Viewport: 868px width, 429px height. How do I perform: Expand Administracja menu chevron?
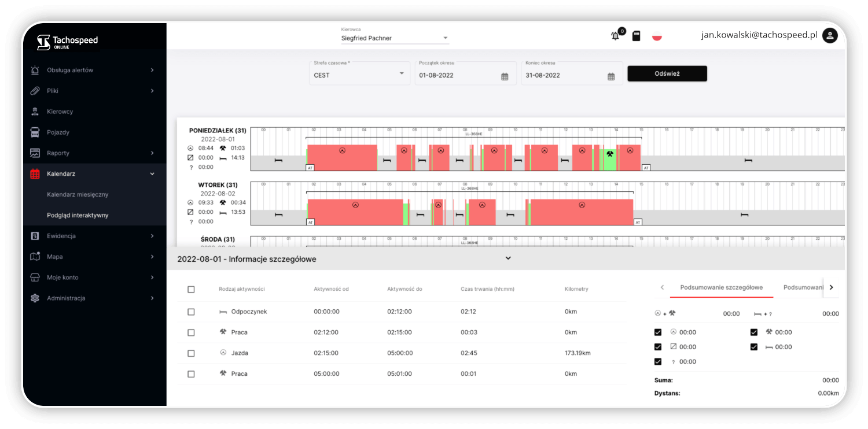pyautogui.click(x=152, y=298)
